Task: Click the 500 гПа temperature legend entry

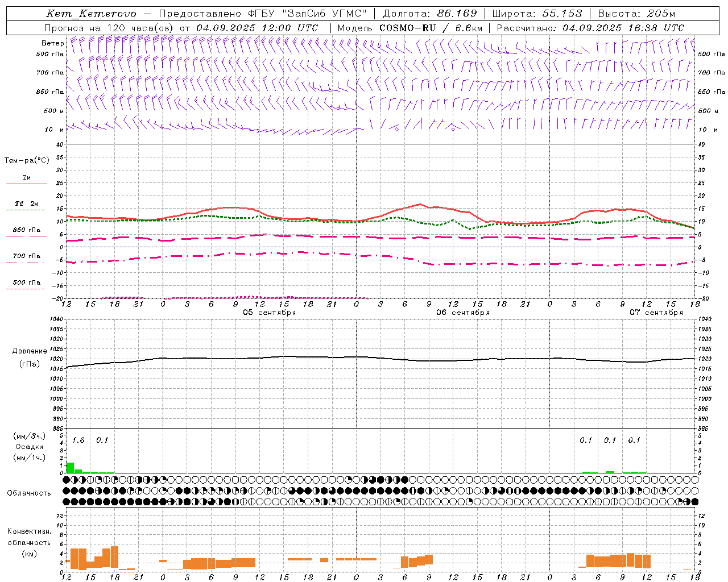Action: pyautogui.click(x=26, y=282)
